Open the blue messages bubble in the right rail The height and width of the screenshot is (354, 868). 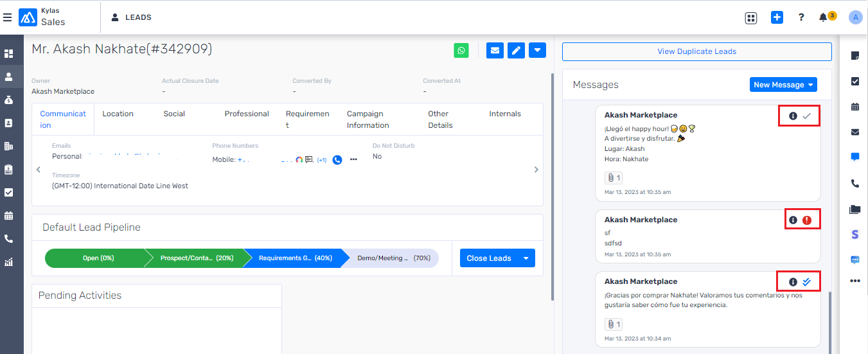[855, 157]
